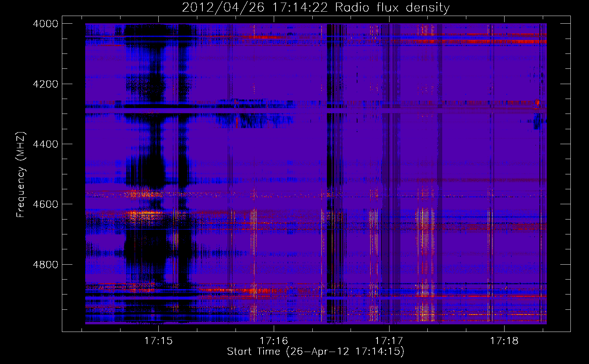
Task: Click the 4800 frequency tick label
Action: pyautogui.click(x=46, y=265)
